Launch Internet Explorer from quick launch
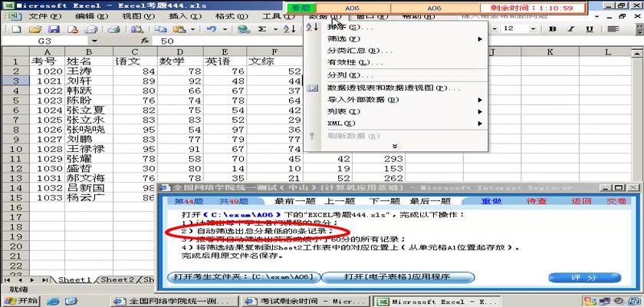The image size is (644, 307). click(53, 302)
